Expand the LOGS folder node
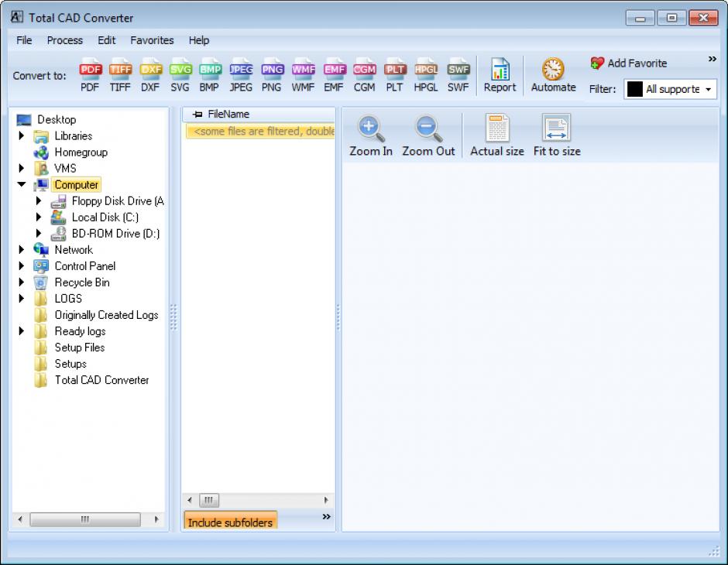This screenshot has height=565, width=728. 22,298
